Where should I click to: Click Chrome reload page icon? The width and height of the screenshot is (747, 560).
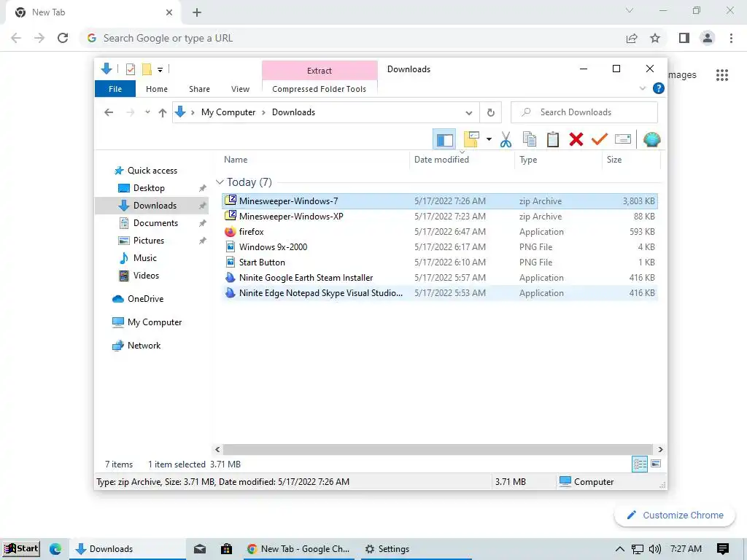point(63,38)
